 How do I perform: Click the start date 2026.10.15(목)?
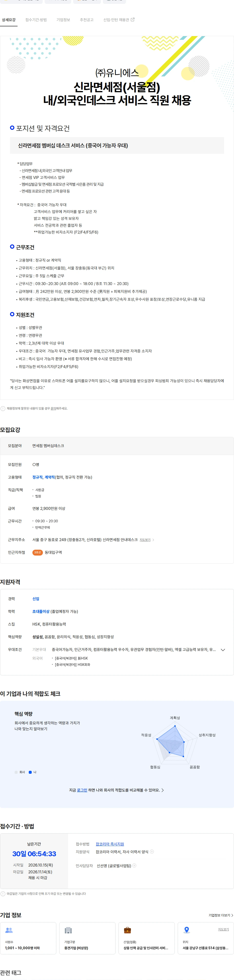(41, 865)
